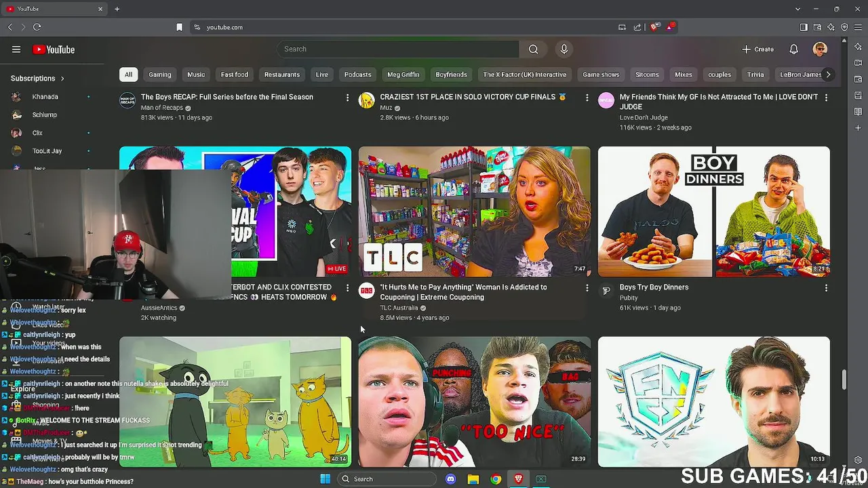Viewport: 868px width, 488px height.
Task: Open the Boy Dinners video thumbnail
Action: click(x=713, y=211)
